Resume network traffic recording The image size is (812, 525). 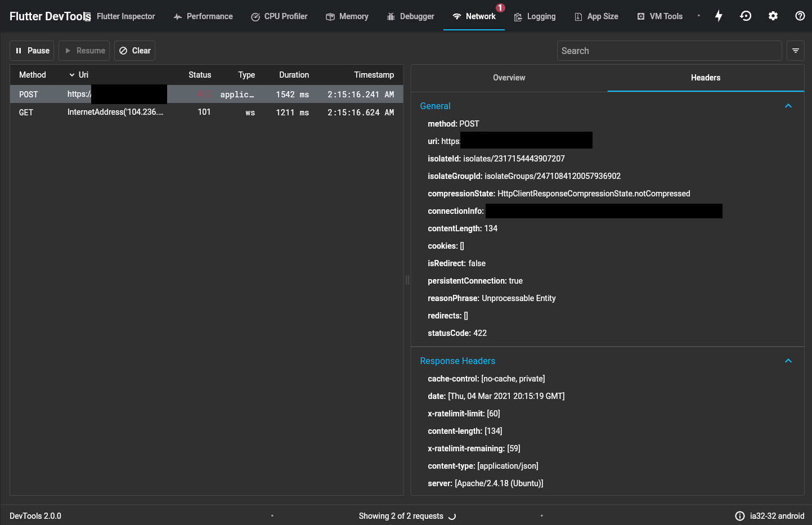pyautogui.click(x=84, y=50)
